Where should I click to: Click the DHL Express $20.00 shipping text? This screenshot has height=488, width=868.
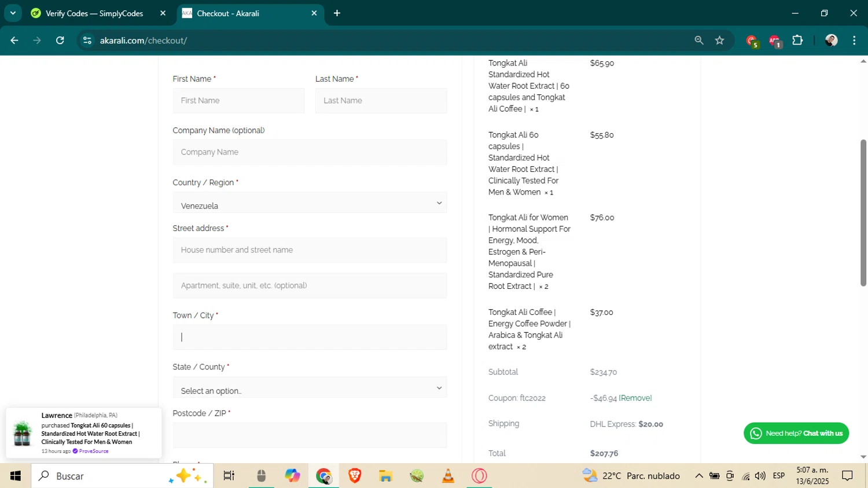pyautogui.click(x=627, y=424)
